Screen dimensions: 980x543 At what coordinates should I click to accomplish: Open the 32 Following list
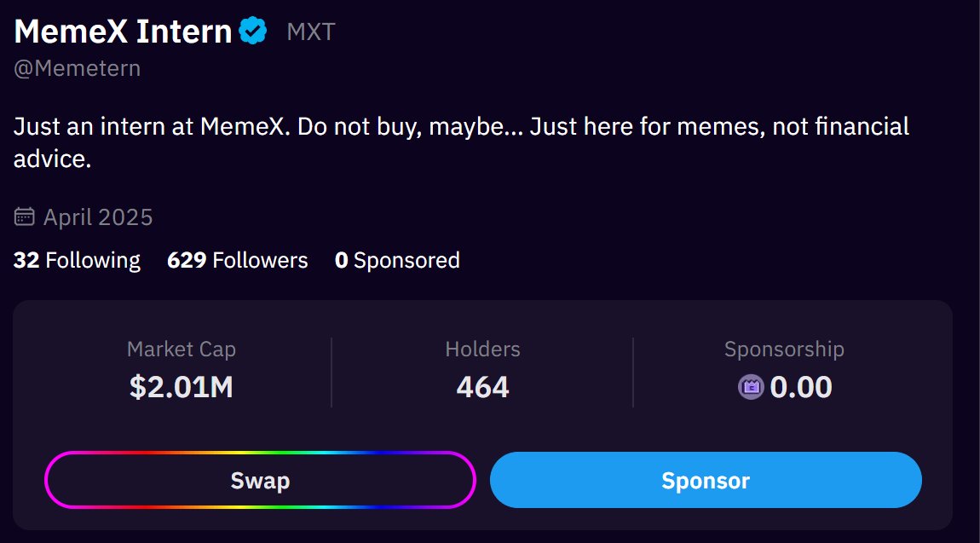(77, 260)
